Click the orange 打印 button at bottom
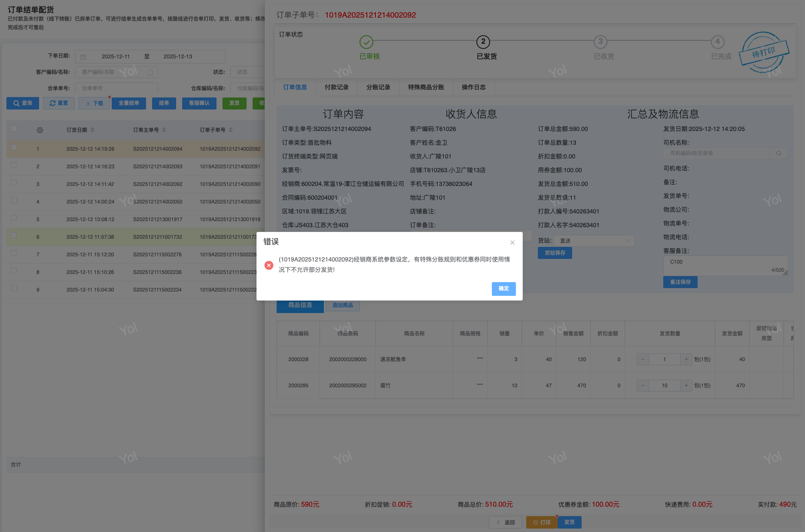805x532 pixels. [542, 522]
